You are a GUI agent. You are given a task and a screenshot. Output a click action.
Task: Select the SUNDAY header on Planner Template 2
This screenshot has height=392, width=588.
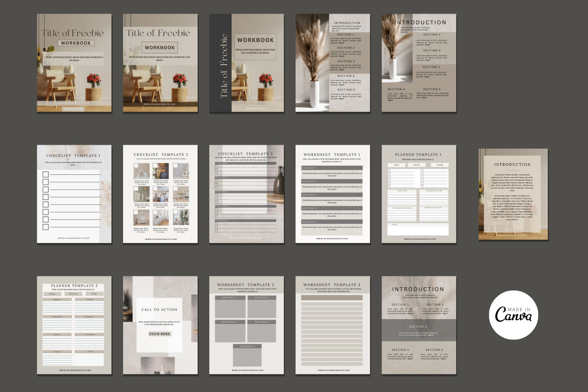pos(57,352)
